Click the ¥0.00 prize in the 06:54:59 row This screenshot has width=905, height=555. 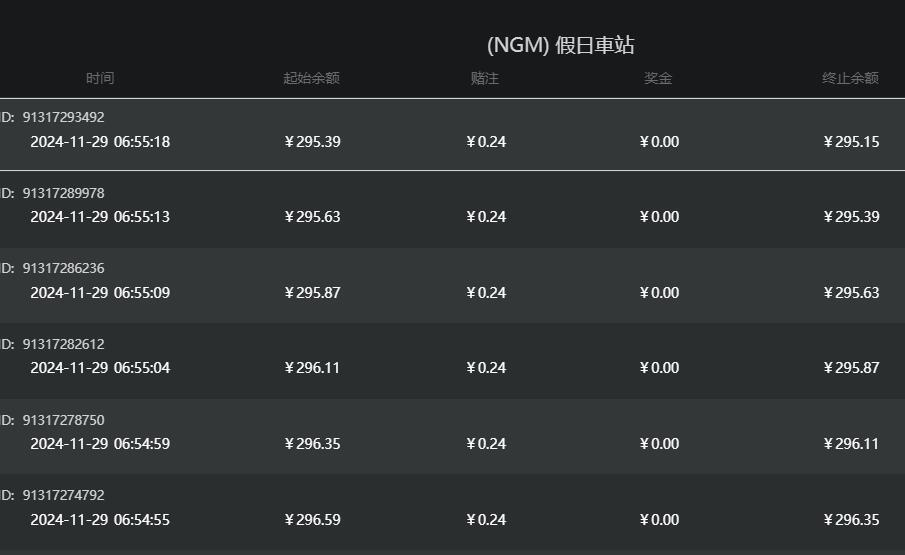tap(659, 444)
